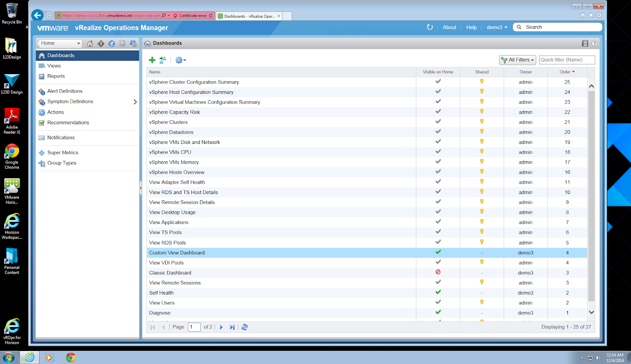Expand the Symptom Definitions arrow
Screen dimensions: 631x364
(135, 102)
